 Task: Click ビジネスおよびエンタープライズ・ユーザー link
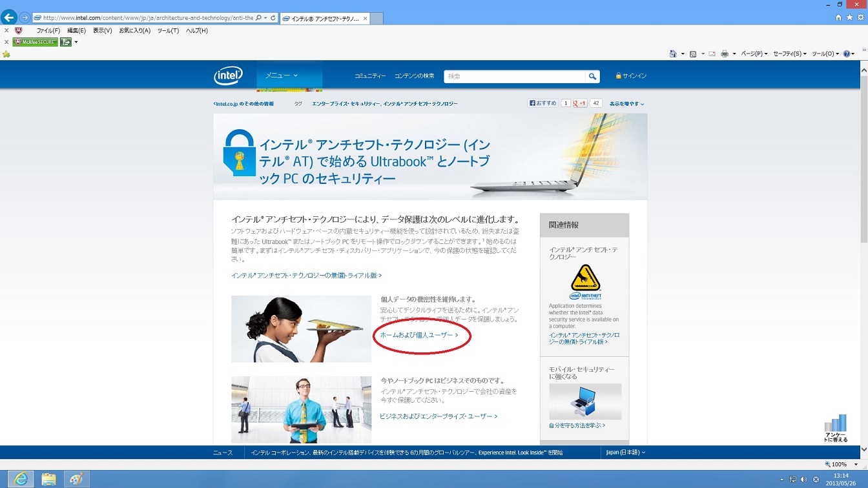point(439,416)
